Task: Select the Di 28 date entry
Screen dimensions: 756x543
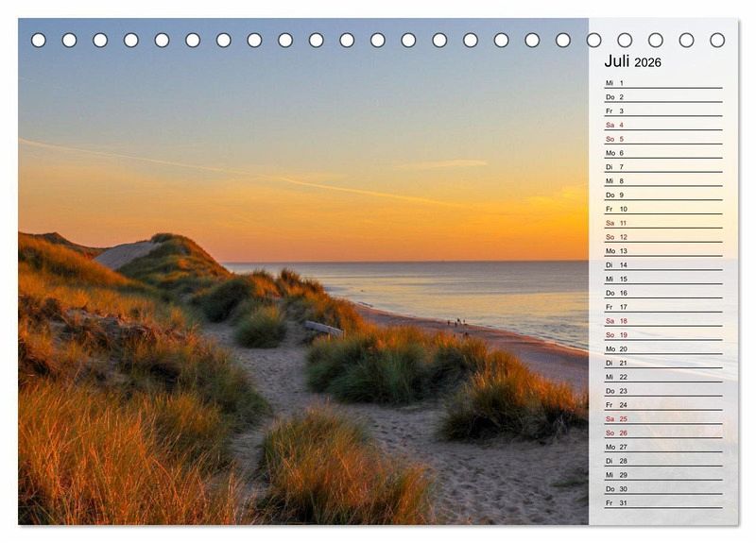Action: (x=662, y=461)
